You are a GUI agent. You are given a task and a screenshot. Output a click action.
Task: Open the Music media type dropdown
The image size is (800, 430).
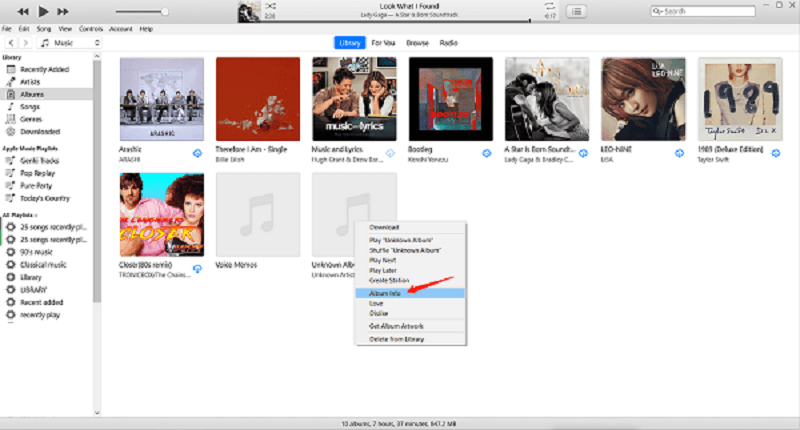point(69,43)
